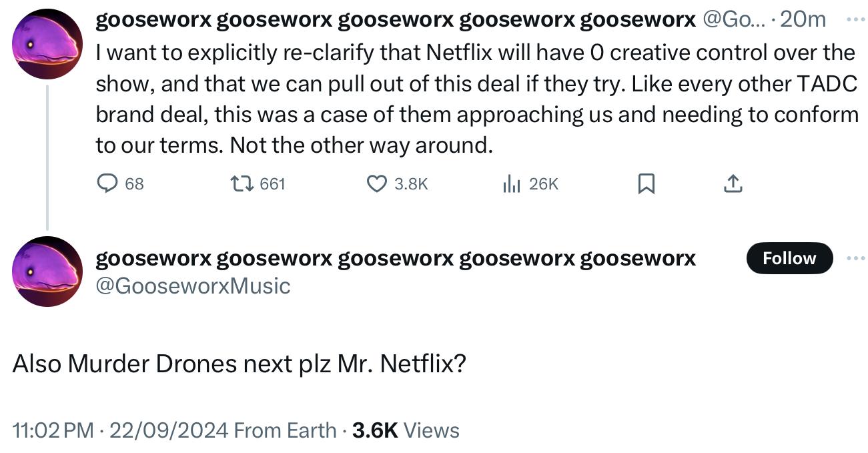Like the tweet with 3.8K likes
This screenshot has width=868, height=453.
coord(378,183)
